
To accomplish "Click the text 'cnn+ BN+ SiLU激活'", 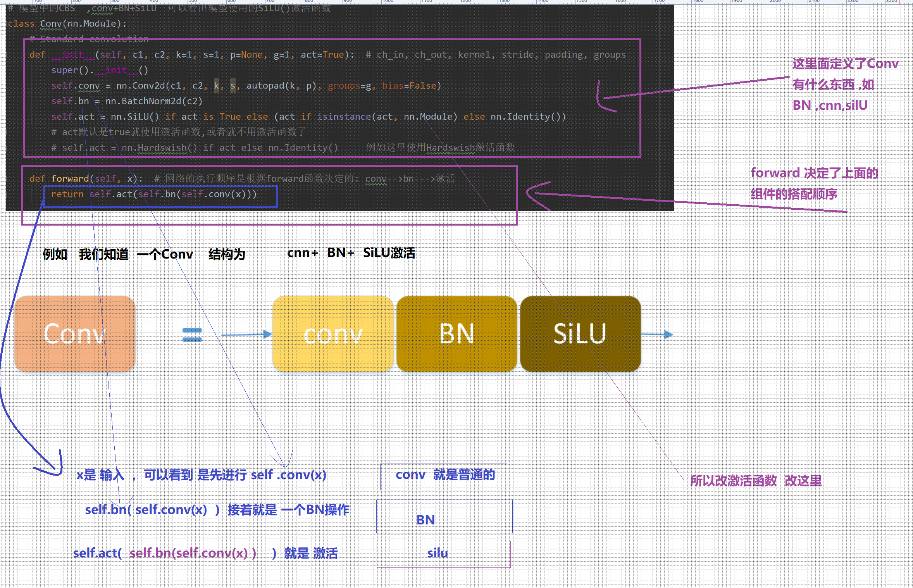I will tap(351, 253).
